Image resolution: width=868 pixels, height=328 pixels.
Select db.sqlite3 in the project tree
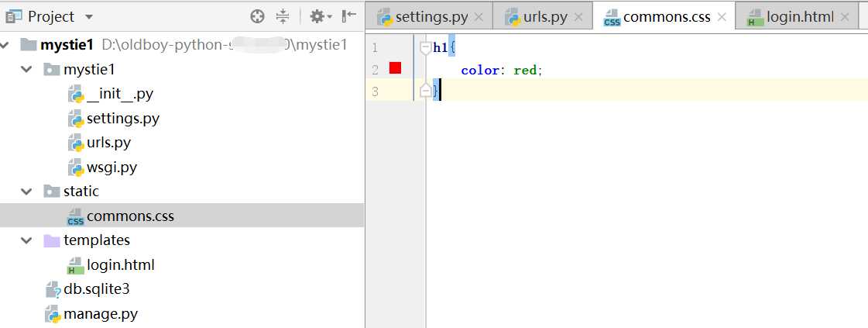click(97, 288)
